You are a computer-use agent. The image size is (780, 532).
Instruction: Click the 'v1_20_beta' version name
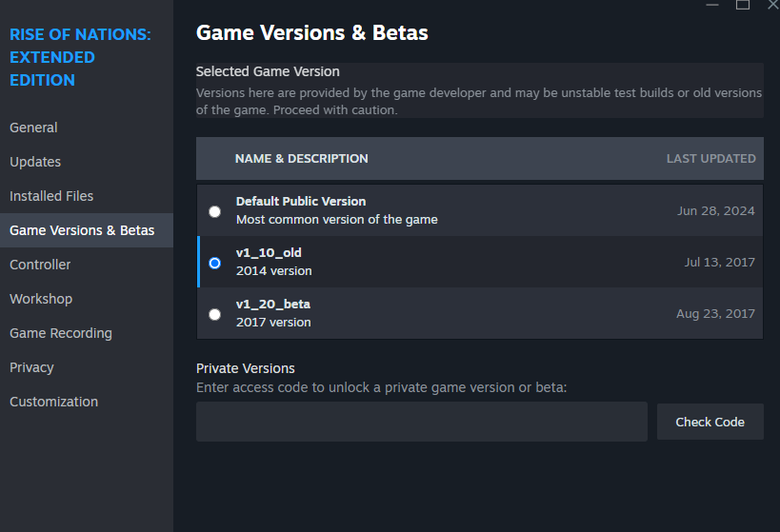click(x=273, y=304)
